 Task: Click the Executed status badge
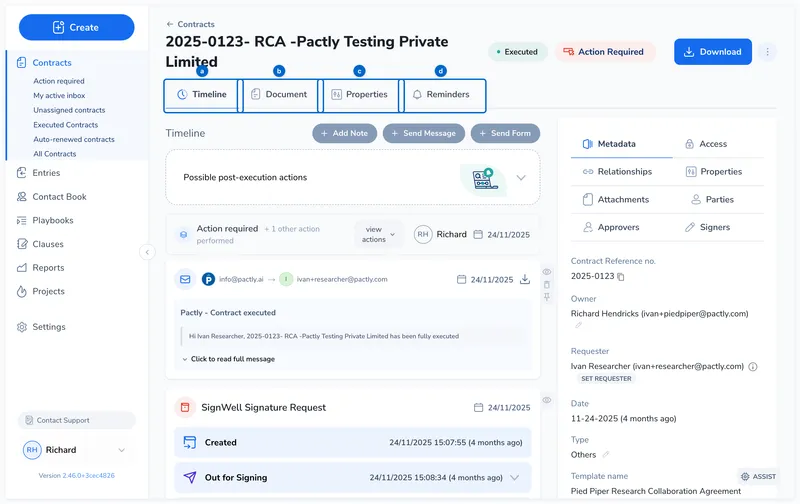pos(517,52)
